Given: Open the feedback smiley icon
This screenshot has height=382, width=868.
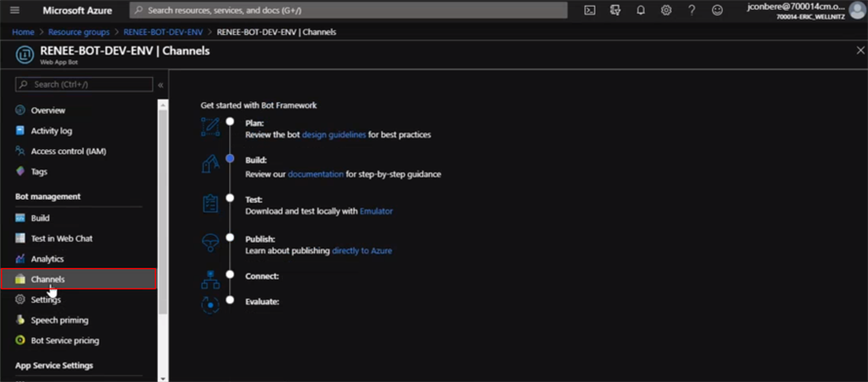Looking at the screenshot, I should tap(718, 11).
